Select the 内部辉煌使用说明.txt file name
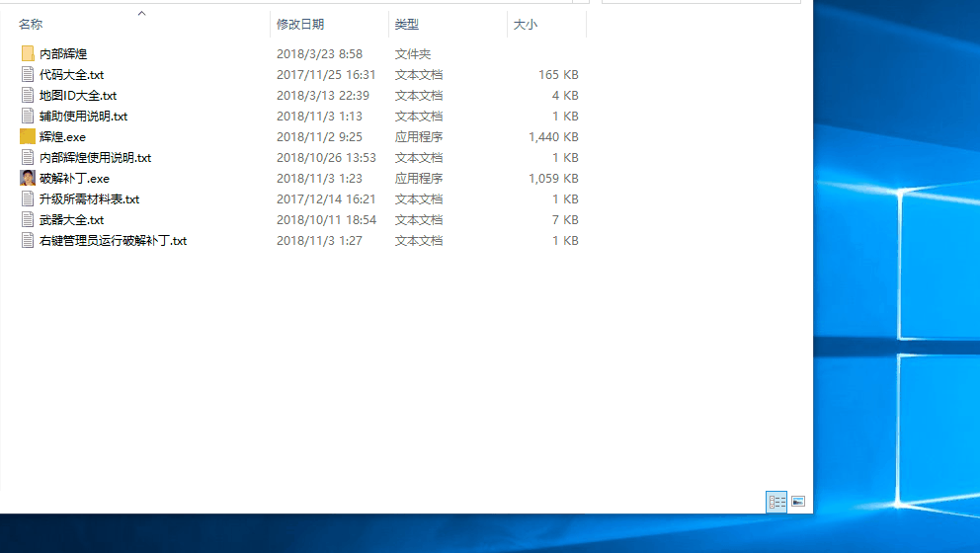 point(95,158)
